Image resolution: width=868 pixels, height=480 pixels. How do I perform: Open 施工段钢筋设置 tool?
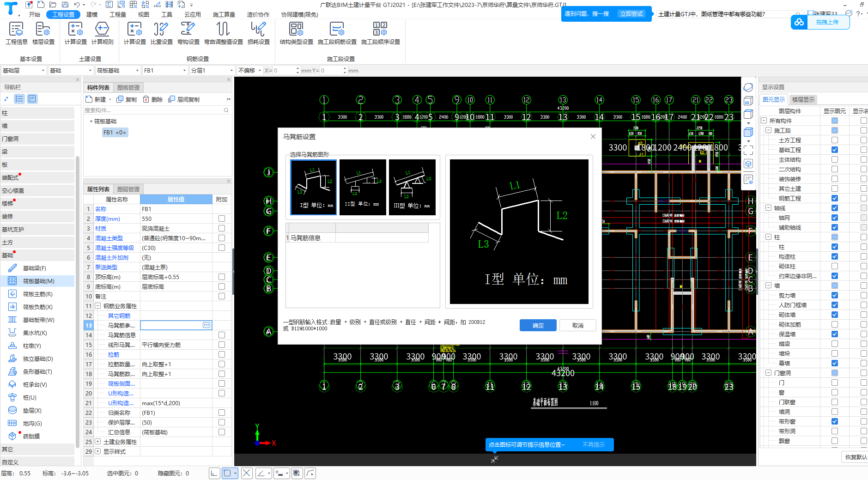[x=337, y=33]
